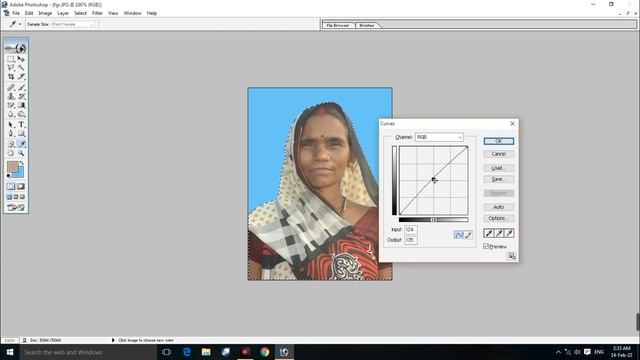Viewport: 640px width, 360px height.
Task: Select the Gradient tool
Action: 21,105
